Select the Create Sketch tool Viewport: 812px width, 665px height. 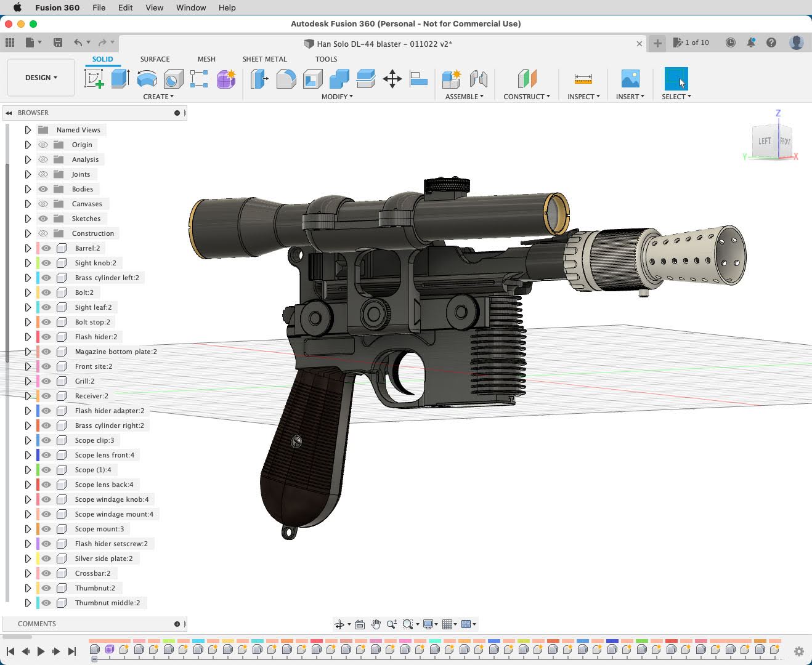(x=94, y=79)
